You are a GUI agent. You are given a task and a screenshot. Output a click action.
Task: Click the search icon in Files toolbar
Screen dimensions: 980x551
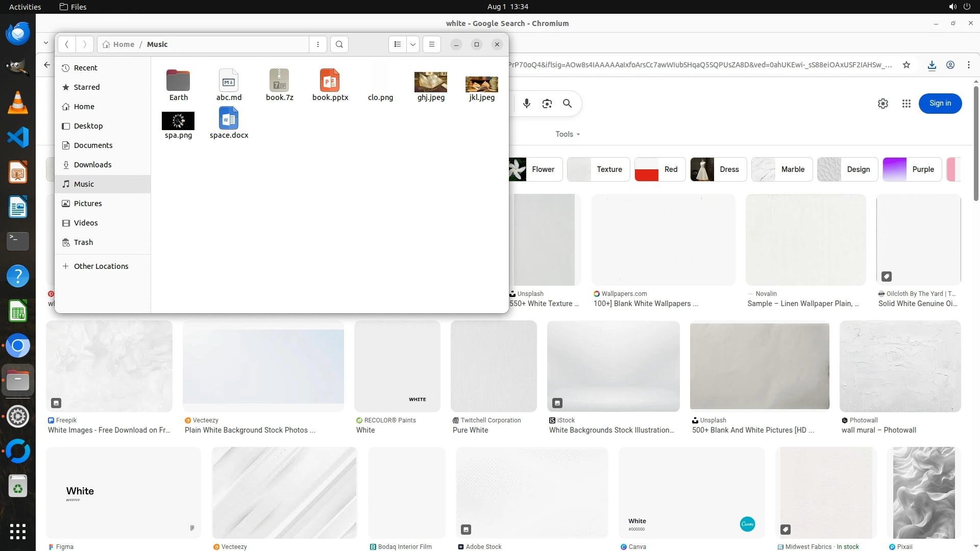click(x=339, y=44)
